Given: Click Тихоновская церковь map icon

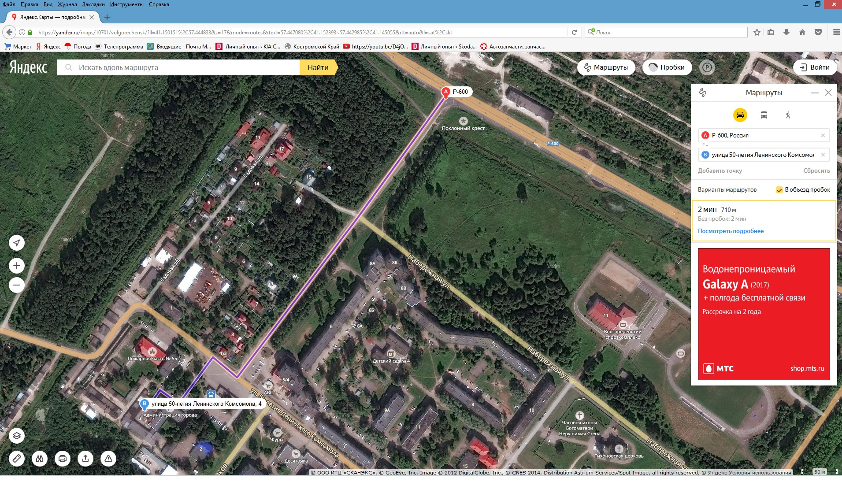Looking at the screenshot, I should click(619, 449).
